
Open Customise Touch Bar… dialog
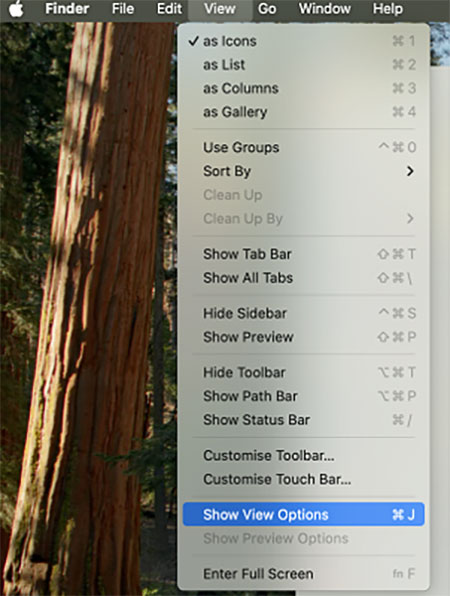[303, 479]
